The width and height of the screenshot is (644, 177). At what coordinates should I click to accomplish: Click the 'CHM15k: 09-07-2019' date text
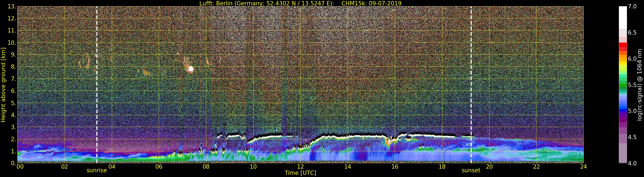(x=371, y=3)
